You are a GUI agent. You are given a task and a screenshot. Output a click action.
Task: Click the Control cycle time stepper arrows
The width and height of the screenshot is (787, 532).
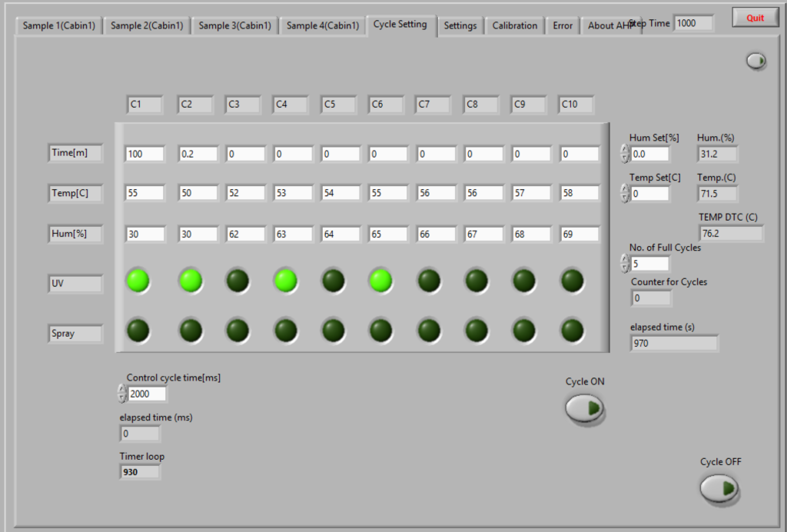point(121,394)
